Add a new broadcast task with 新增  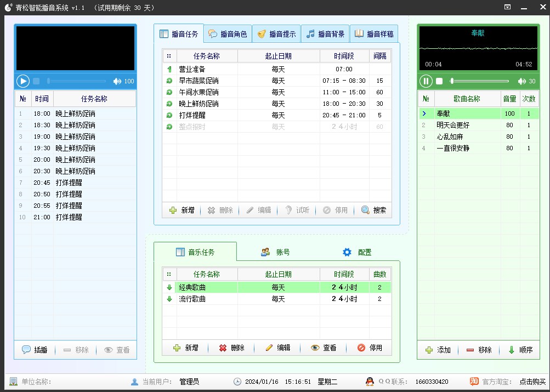coord(182,210)
